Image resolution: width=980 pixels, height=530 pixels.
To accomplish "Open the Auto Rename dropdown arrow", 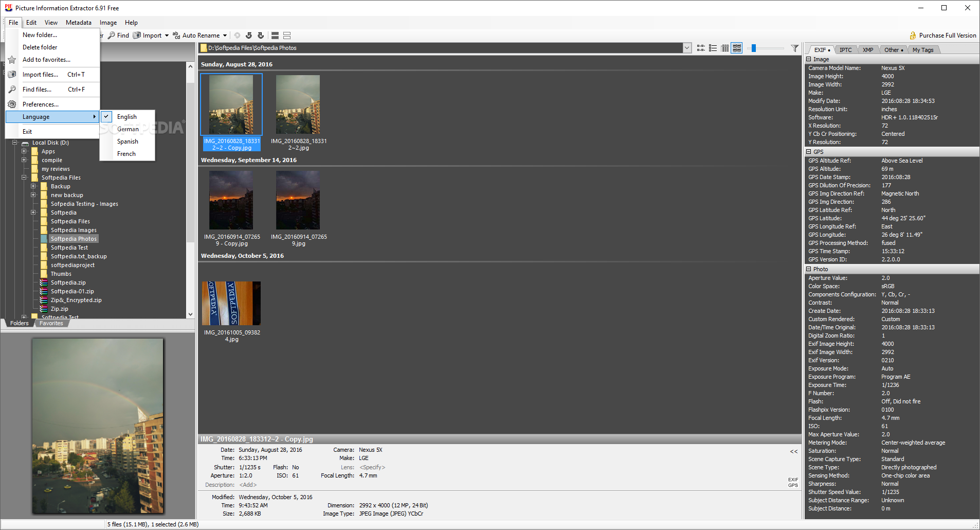I will (x=225, y=36).
